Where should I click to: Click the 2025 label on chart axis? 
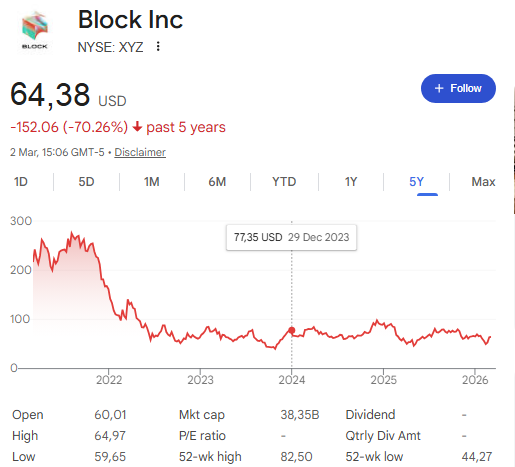point(384,380)
